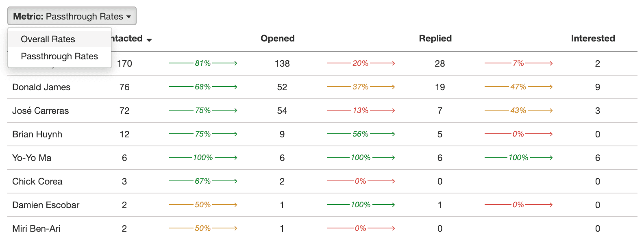Click Chick Corea's red 0% arrow
The width and height of the screenshot is (644, 239).
[361, 181]
